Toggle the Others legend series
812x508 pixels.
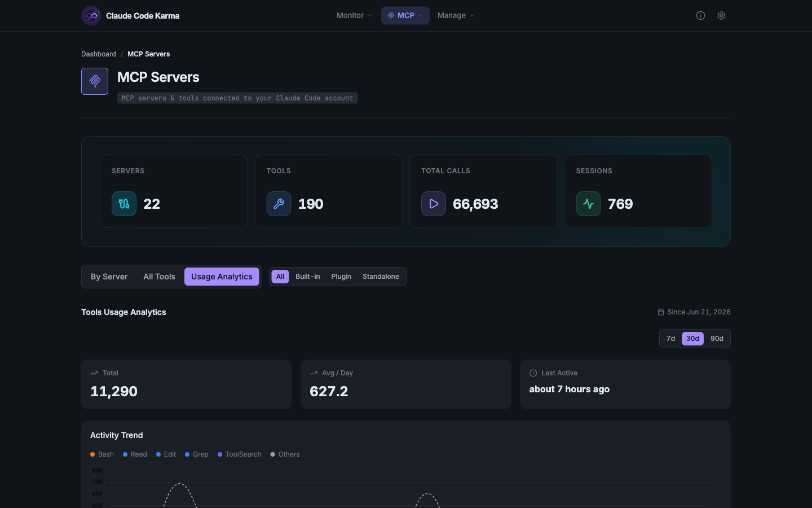pyautogui.click(x=285, y=454)
